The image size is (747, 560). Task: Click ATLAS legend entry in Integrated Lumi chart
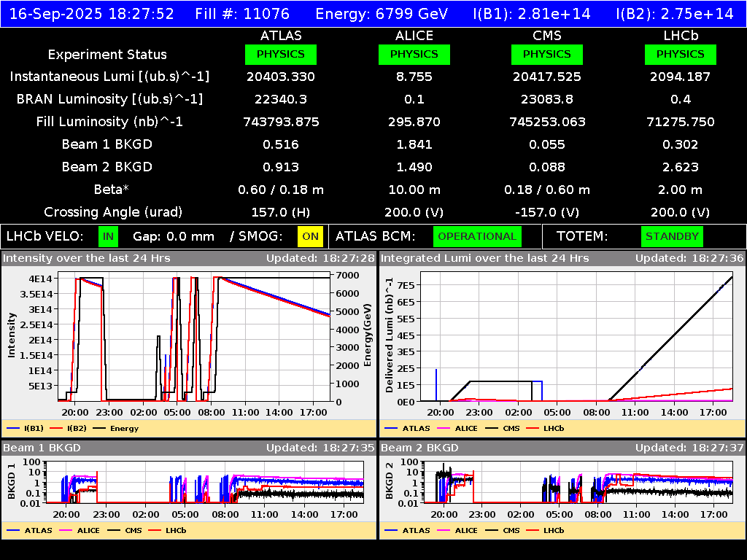pos(407,428)
